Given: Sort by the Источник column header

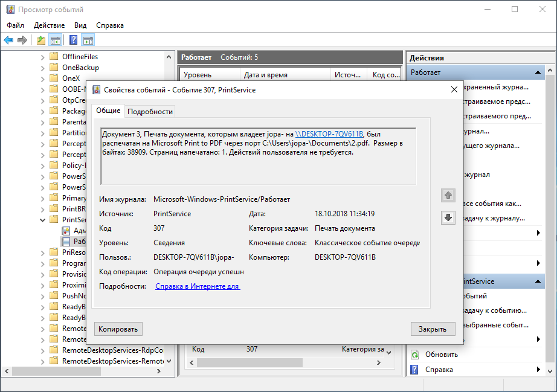Looking at the screenshot, I should 347,75.
